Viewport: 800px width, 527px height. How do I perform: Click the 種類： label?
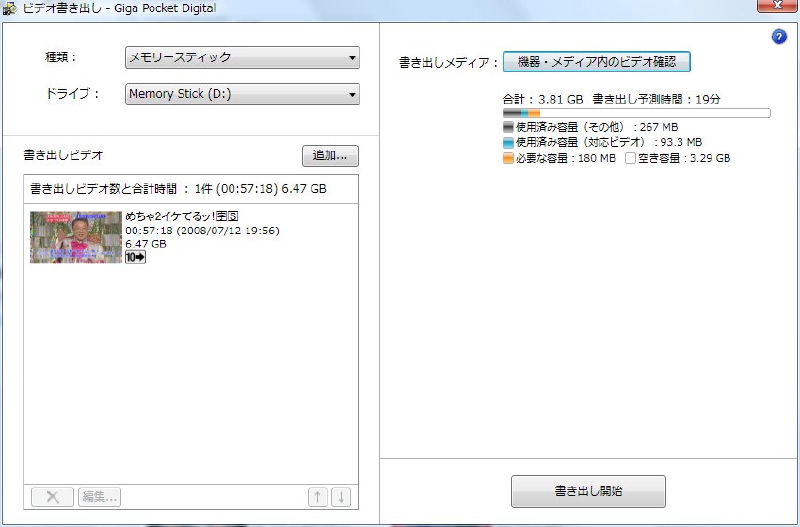(61, 57)
